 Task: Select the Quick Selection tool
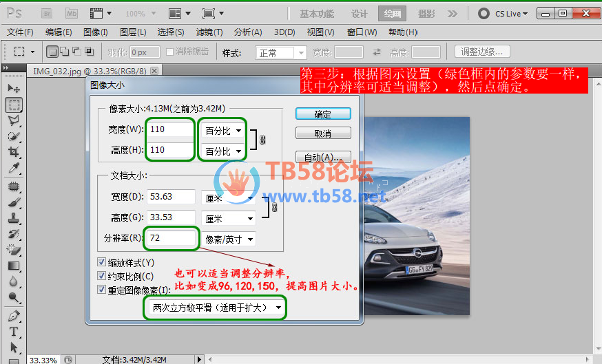point(14,136)
